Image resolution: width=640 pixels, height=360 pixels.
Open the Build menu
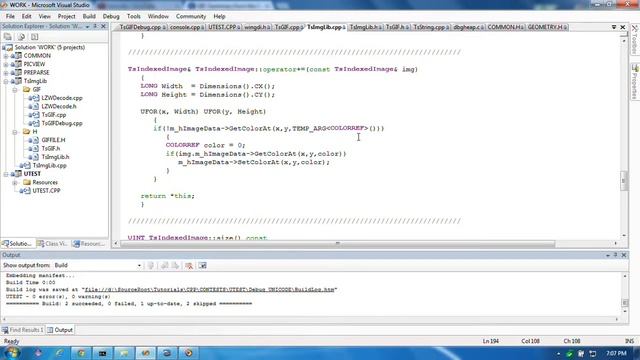(x=89, y=16)
